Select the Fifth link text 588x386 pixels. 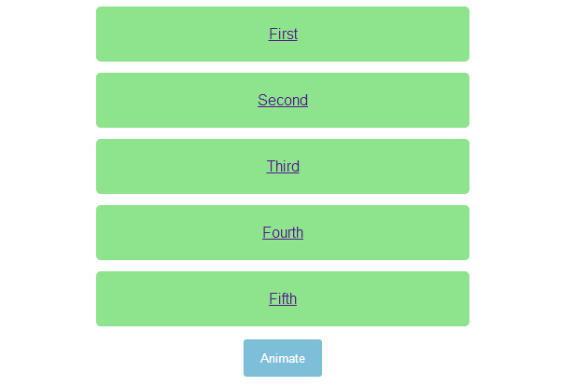[283, 299]
